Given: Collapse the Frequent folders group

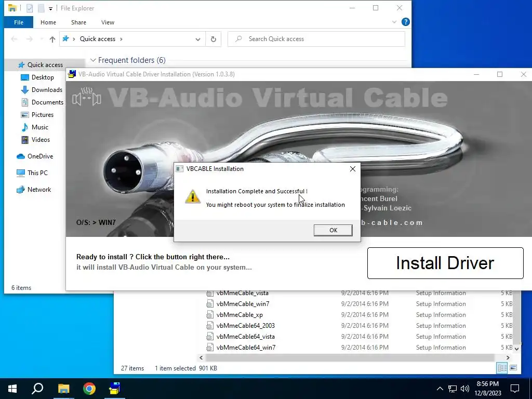Looking at the screenshot, I should click(x=92, y=60).
